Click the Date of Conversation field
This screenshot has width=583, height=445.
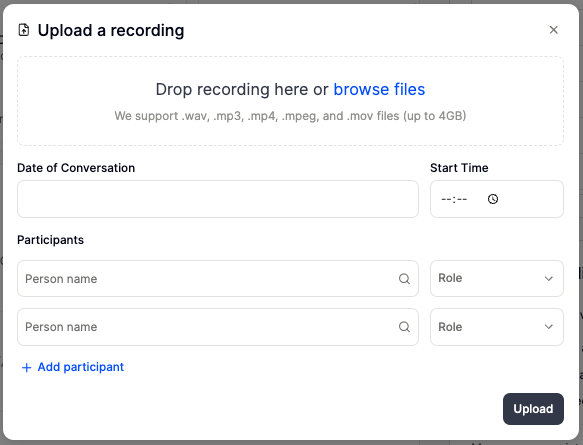click(218, 199)
